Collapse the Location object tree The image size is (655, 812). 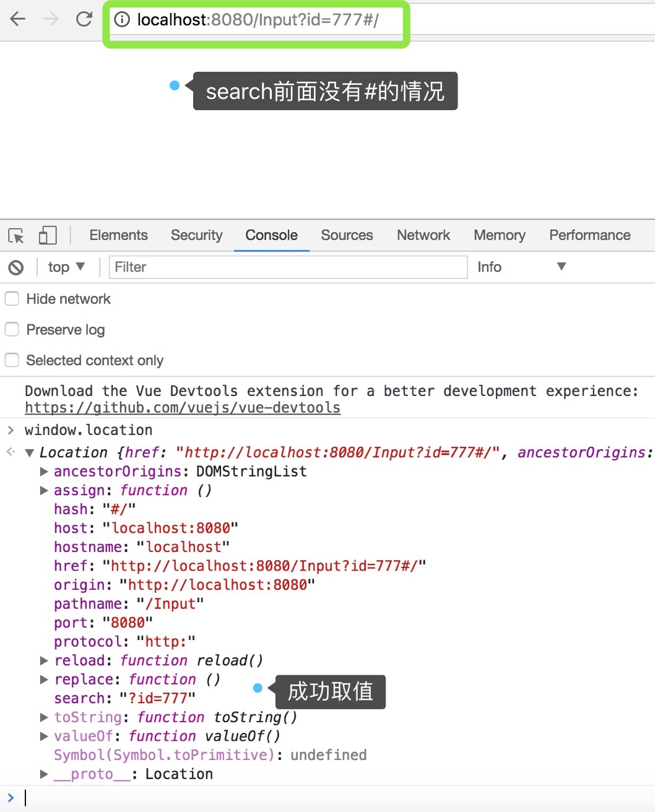[29, 453]
